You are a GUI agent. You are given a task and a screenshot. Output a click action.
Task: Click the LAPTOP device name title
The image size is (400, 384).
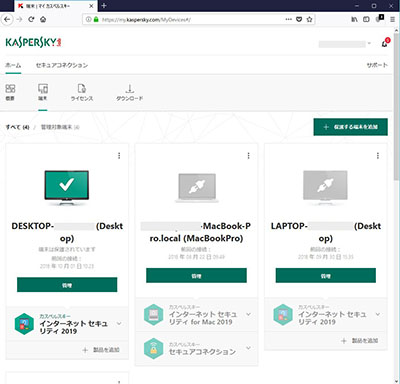[326, 232]
